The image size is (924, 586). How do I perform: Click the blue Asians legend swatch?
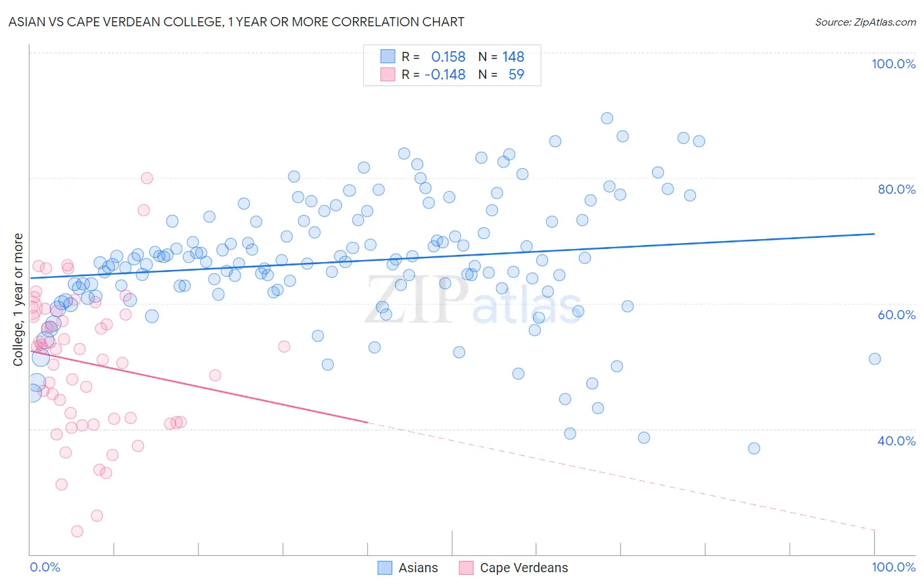(385, 568)
